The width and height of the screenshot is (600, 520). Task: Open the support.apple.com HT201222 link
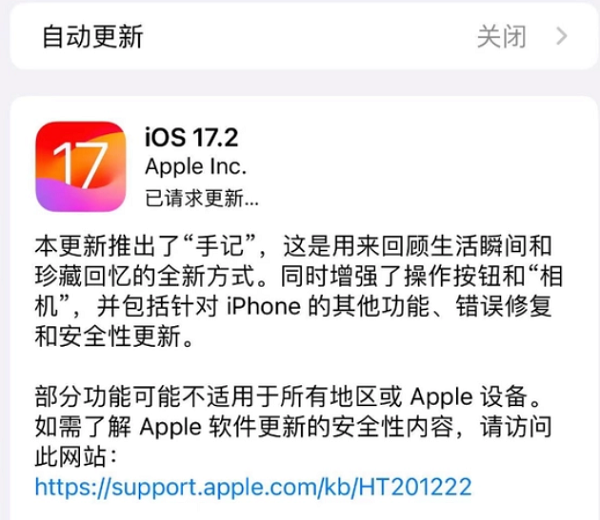pyautogui.click(x=253, y=487)
